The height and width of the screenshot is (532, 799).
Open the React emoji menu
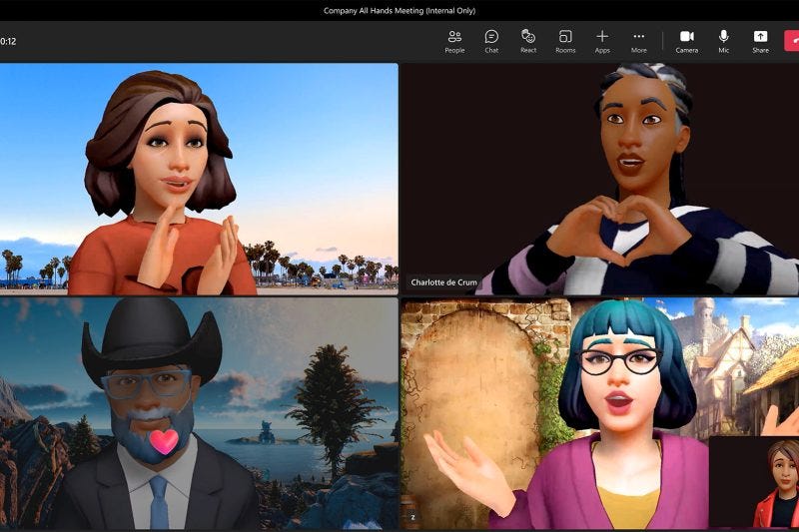tap(528, 41)
